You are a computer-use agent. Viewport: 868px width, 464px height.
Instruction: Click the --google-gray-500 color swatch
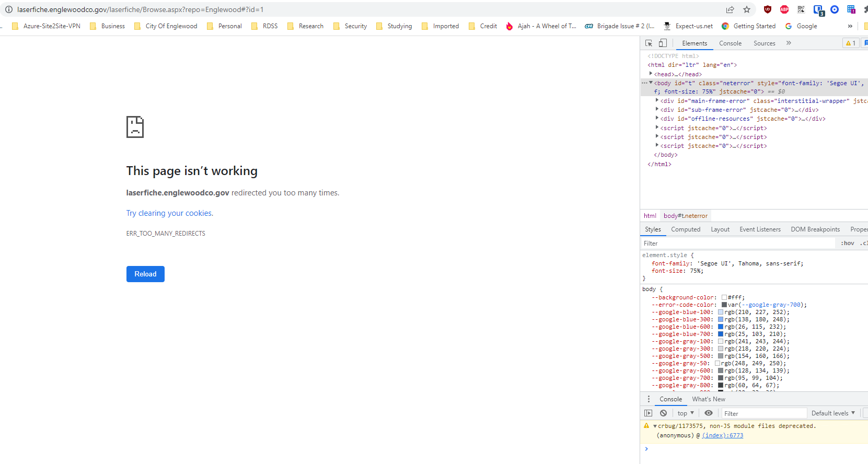coord(721,356)
